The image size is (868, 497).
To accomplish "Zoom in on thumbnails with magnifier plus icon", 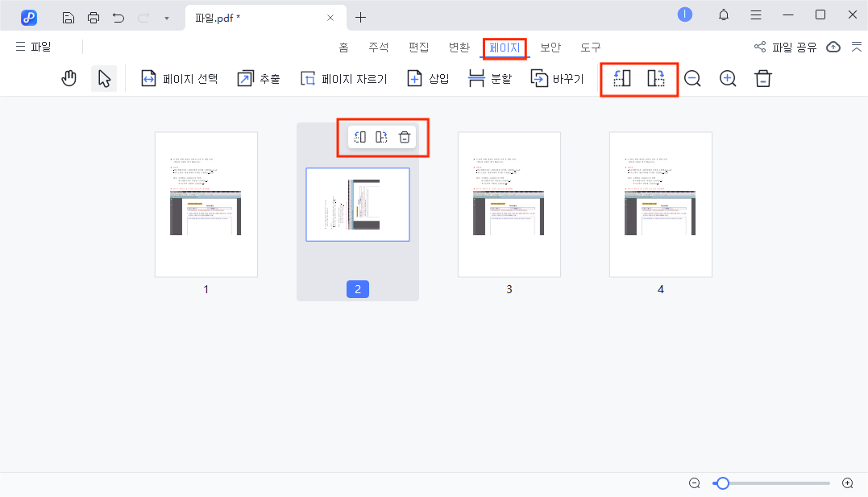I will click(x=727, y=78).
